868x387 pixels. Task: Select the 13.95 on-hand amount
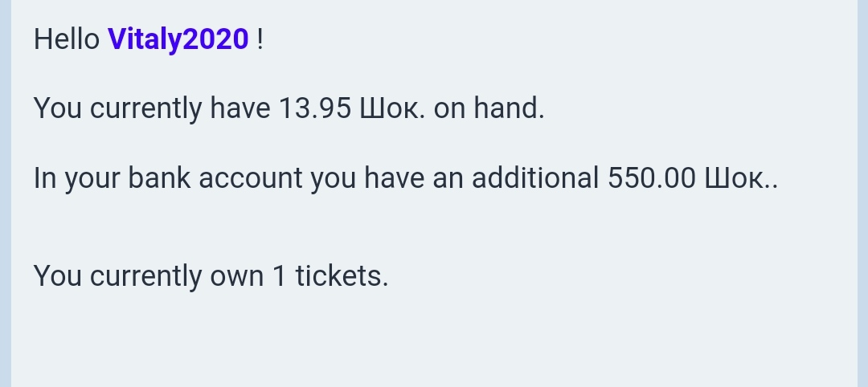314,108
